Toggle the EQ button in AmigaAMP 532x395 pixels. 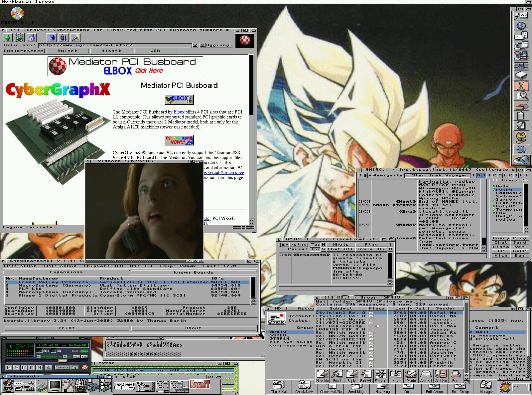pos(76,357)
